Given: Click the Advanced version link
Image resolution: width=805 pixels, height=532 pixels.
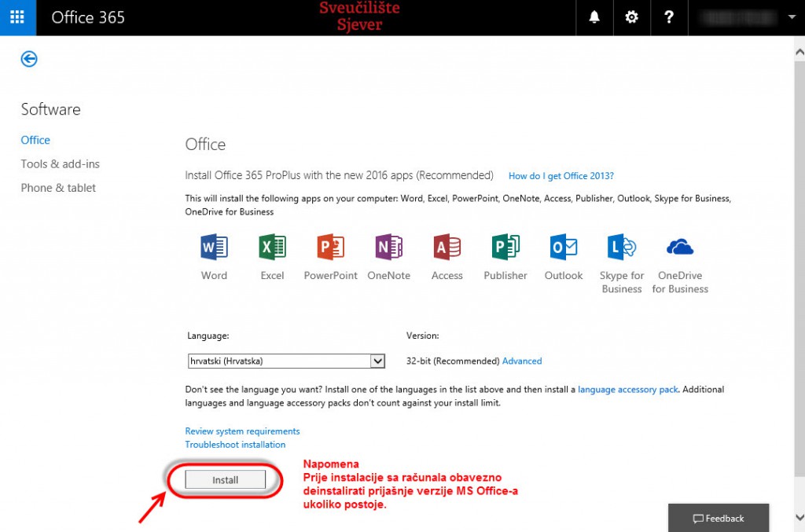Looking at the screenshot, I should coord(522,361).
